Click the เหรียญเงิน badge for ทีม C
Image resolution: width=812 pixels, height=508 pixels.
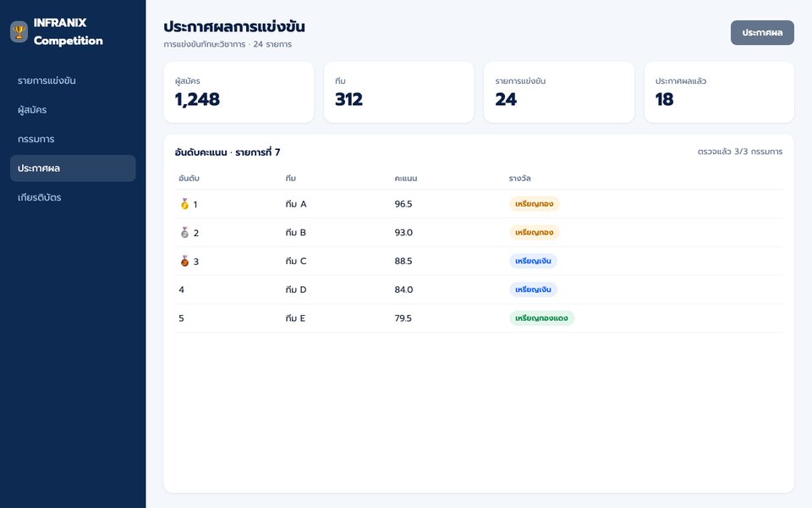click(x=533, y=261)
